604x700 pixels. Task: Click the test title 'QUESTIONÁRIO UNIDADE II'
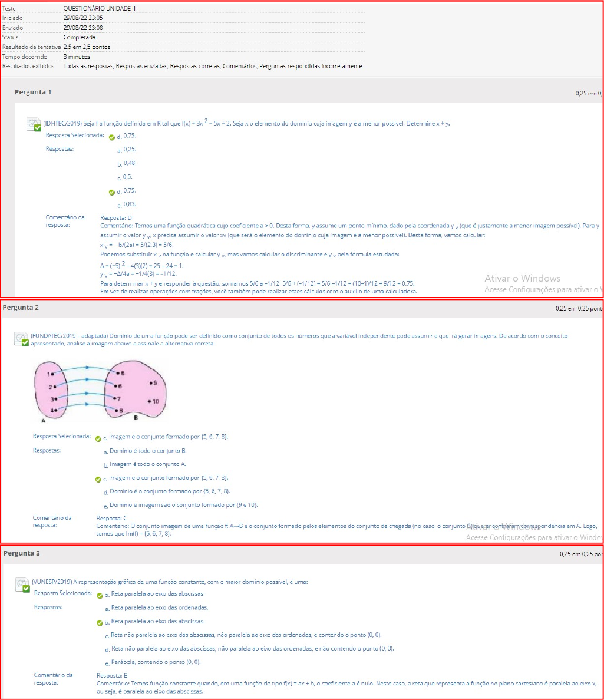[x=91, y=9]
